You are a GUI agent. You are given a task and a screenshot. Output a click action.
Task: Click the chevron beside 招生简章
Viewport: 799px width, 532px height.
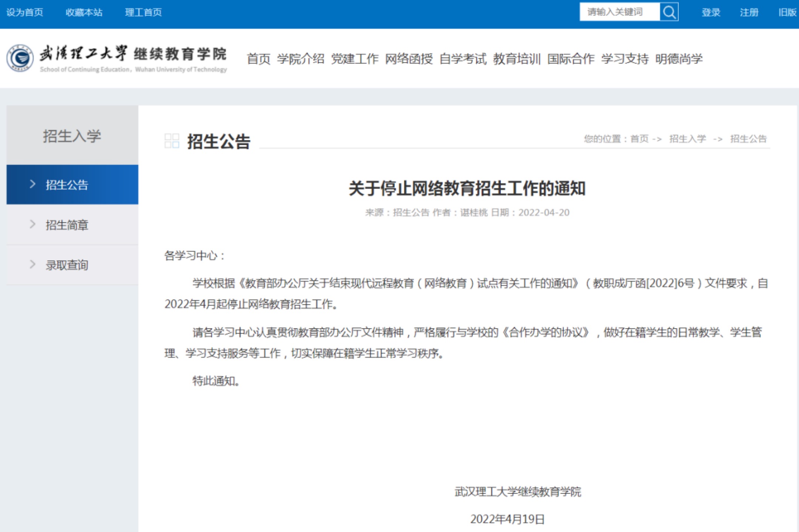point(33,224)
